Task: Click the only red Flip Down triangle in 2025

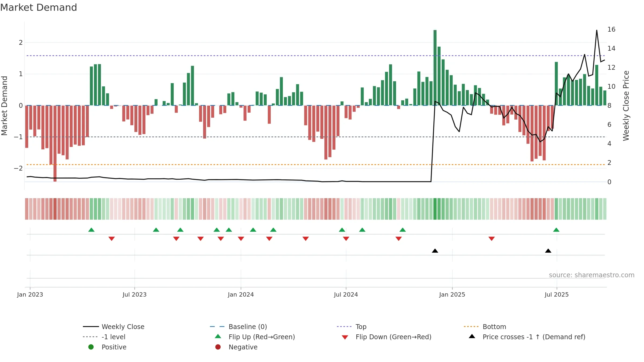Action: tap(492, 239)
